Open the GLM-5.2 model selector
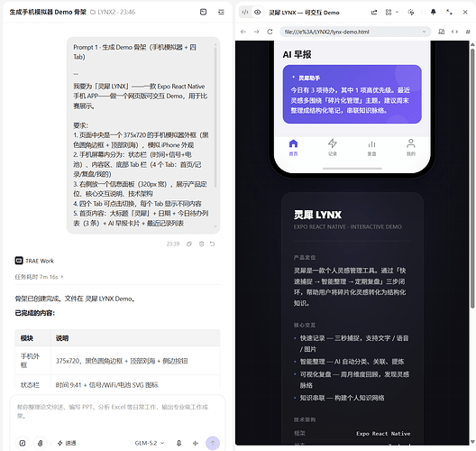 pyautogui.click(x=150, y=443)
